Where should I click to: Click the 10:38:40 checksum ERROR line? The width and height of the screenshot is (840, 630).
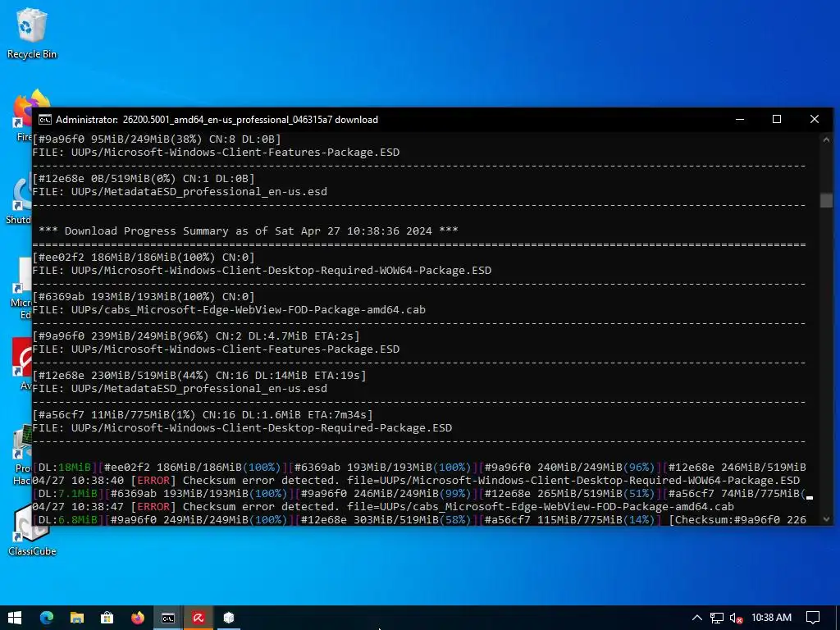(x=416, y=481)
